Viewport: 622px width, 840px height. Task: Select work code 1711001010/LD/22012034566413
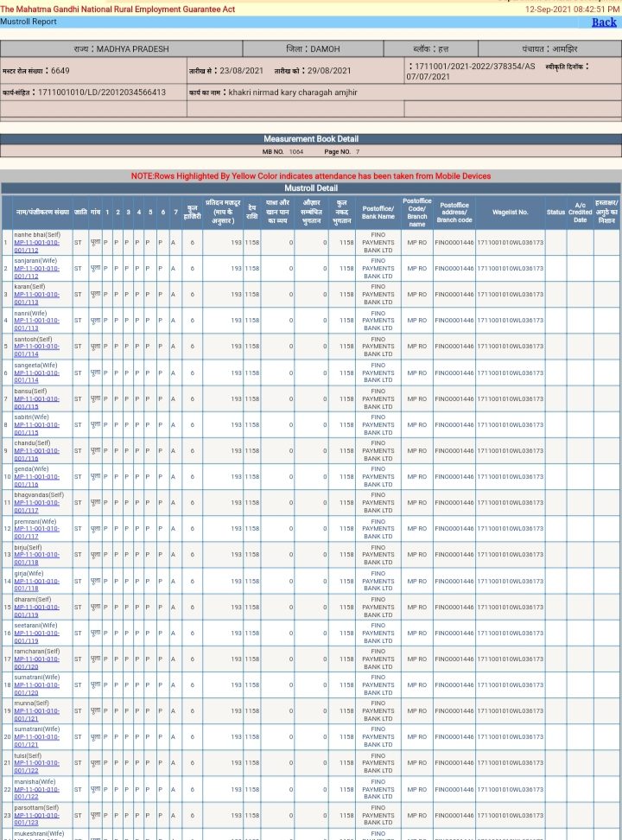tap(102, 92)
